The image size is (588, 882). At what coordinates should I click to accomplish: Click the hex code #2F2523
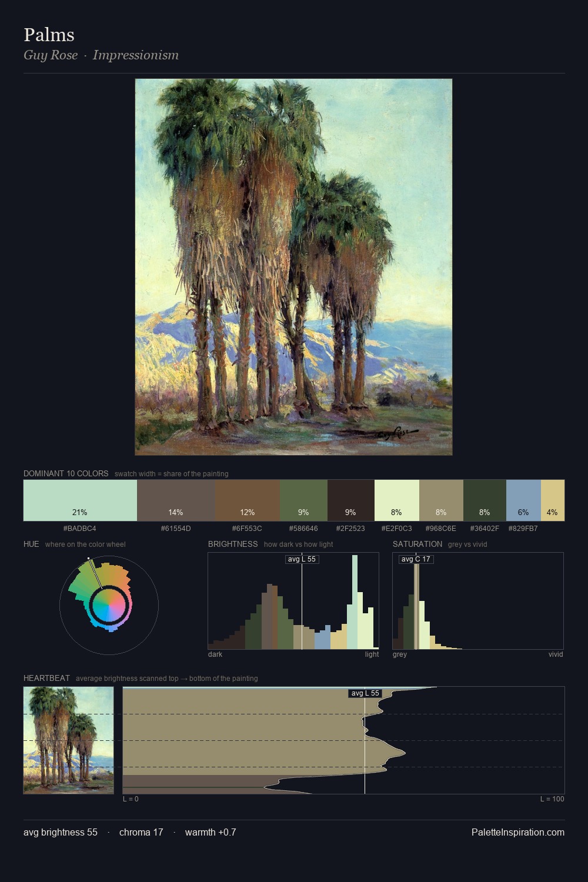(x=350, y=529)
